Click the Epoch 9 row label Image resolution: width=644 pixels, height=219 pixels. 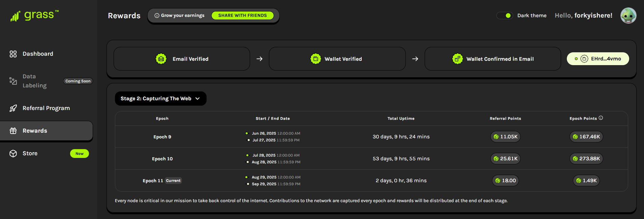(162, 137)
